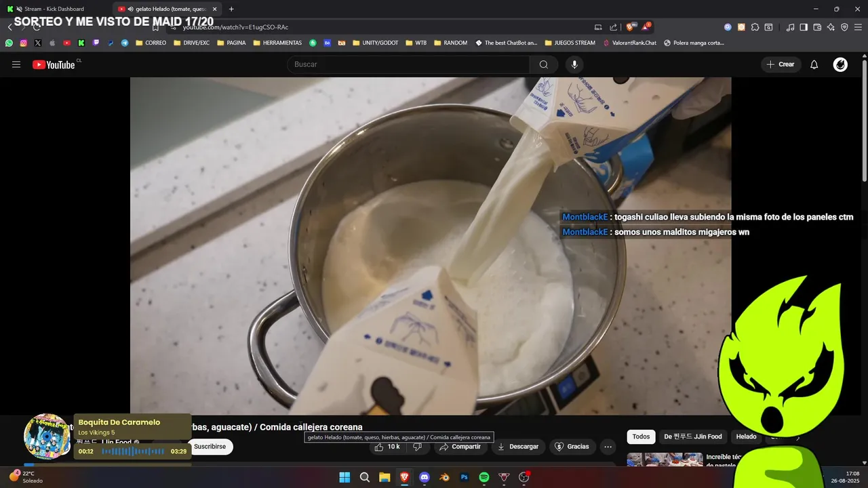Expand the CORREO bookmarks folder

151,43
